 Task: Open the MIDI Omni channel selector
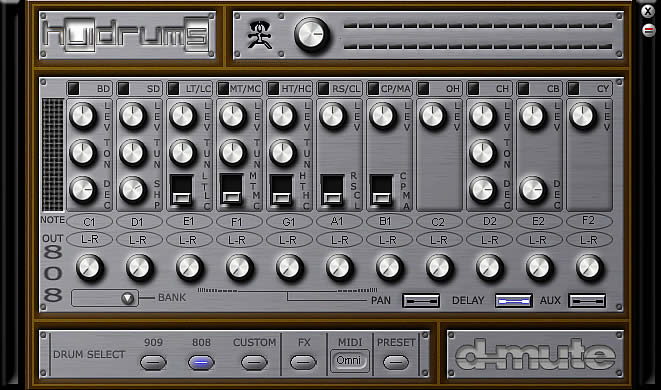click(x=349, y=360)
